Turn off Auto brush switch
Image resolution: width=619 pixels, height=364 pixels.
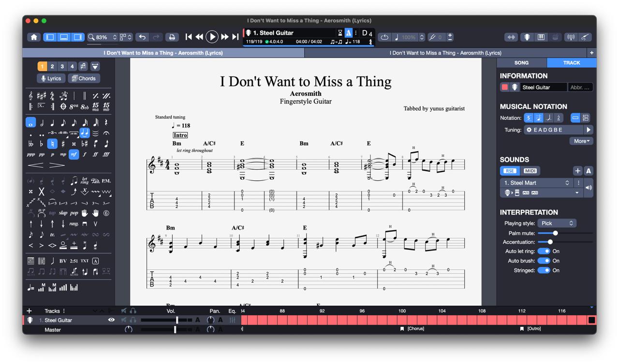pos(544,261)
